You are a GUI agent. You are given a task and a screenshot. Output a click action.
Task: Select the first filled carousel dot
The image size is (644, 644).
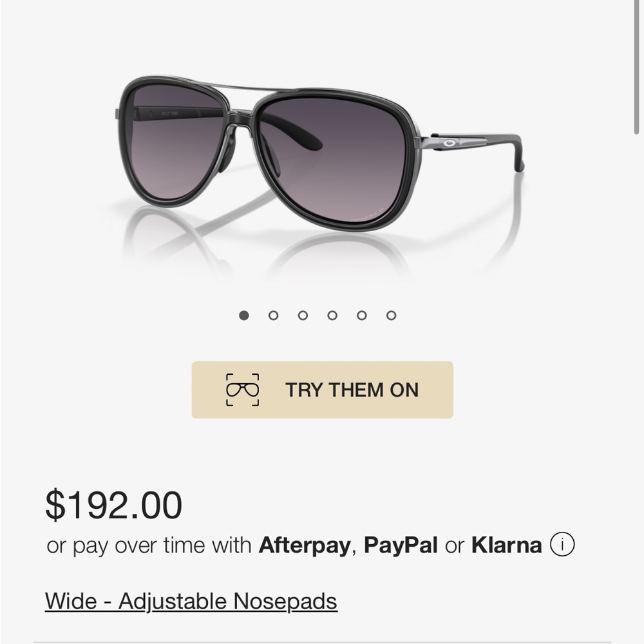click(x=243, y=316)
